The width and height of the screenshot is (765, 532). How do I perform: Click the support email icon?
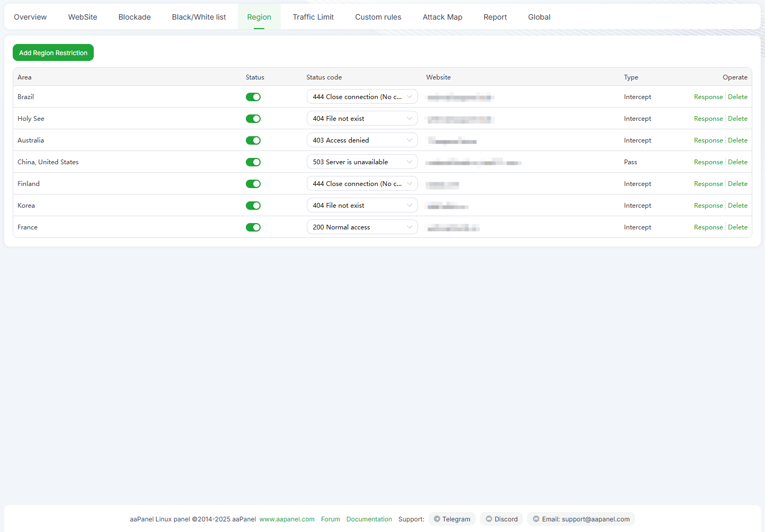coord(536,519)
